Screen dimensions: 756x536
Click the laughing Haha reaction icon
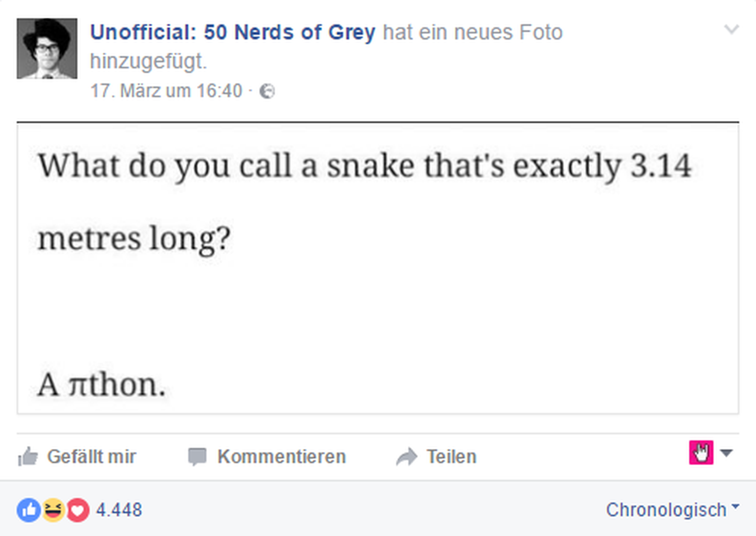[53, 510]
